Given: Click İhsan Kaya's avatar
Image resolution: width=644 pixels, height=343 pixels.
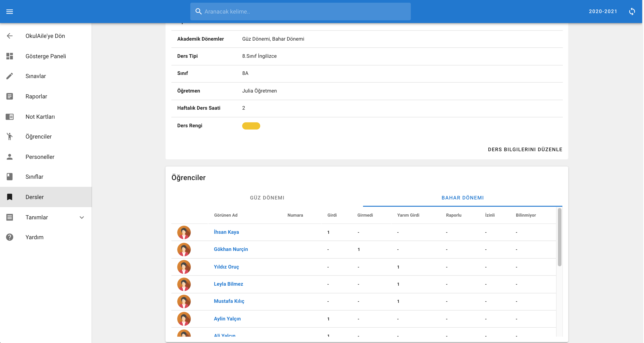Looking at the screenshot, I should [x=184, y=232].
